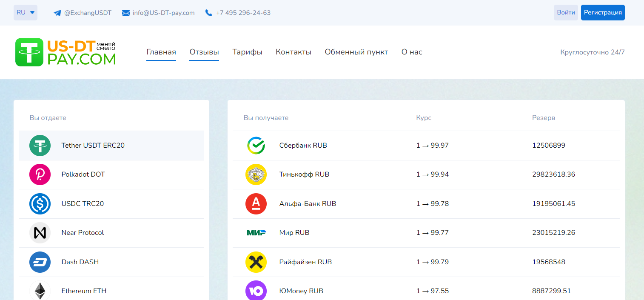The image size is (644, 300).
Task: Click the Сбербанк reserve 12506899
Action: (549, 146)
